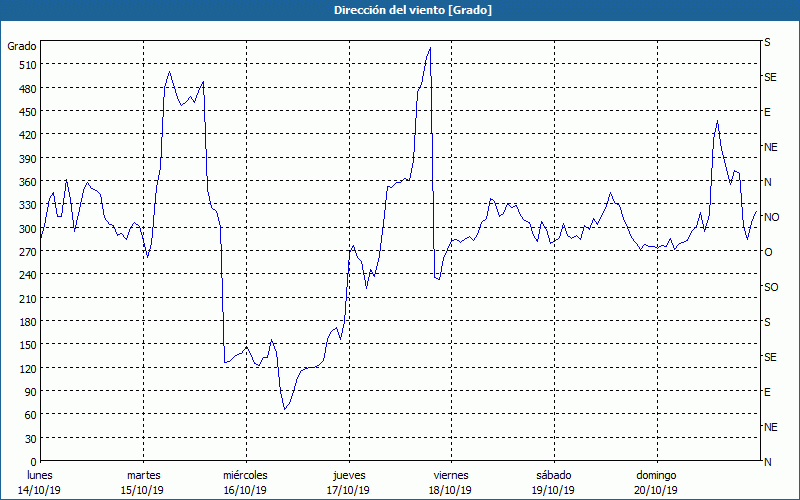This screenshot has height=500, width=800.
Task: Click the 30 axis tick label
Action: pos(30,439)
